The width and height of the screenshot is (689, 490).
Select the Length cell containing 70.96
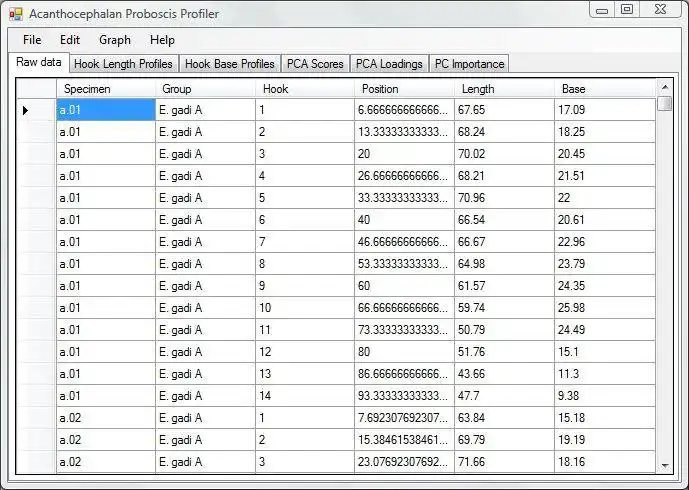click(x=504, y=198)
